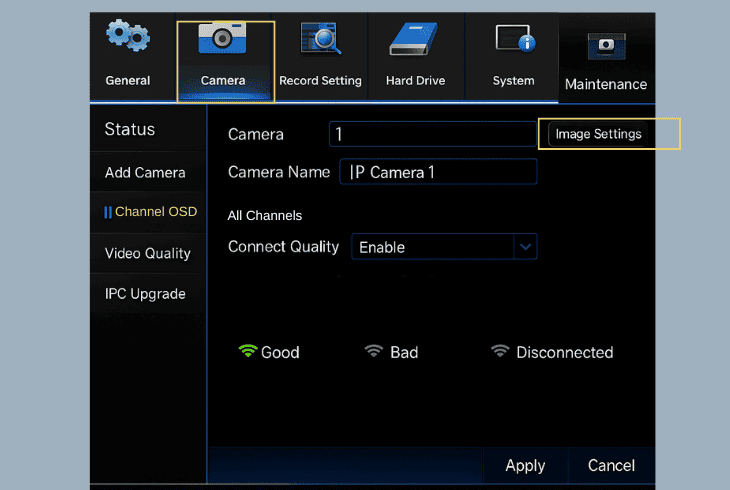Click the Bad status text

(404, 353)
